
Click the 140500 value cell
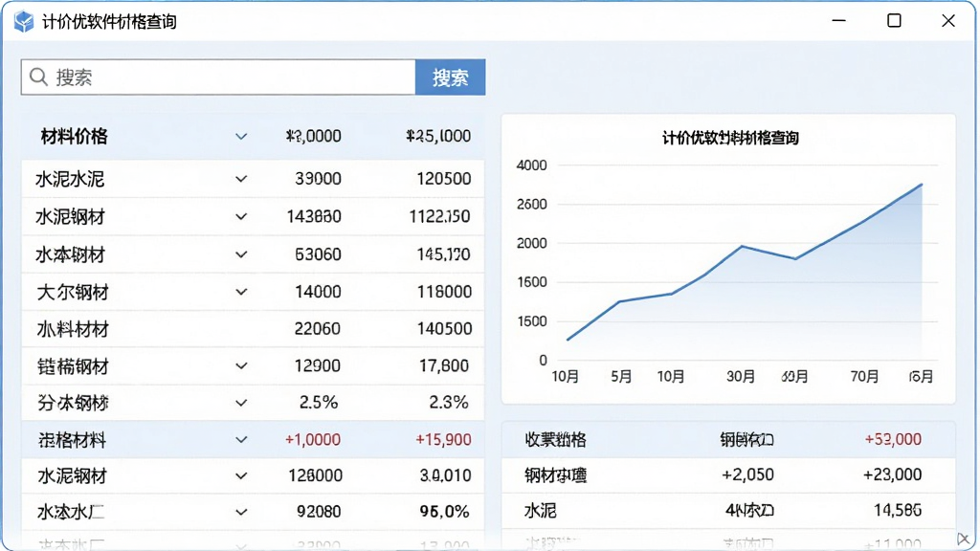click(x=444, y=329)
